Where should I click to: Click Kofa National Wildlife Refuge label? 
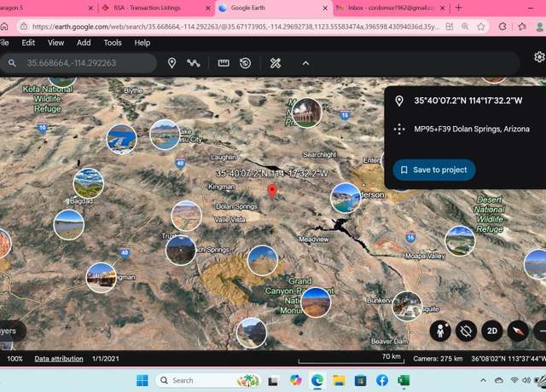click(48, 99)
